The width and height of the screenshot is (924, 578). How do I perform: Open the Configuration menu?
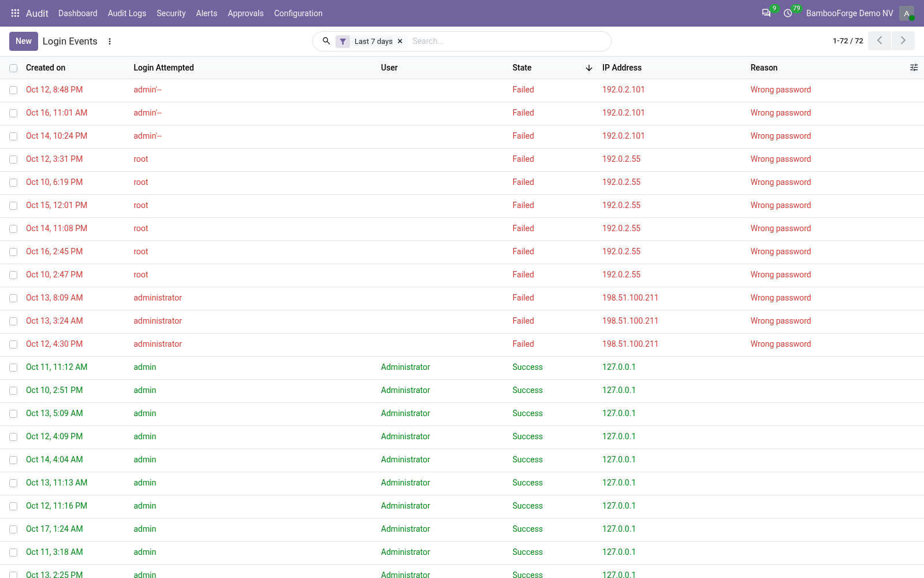tap(298, 13)
